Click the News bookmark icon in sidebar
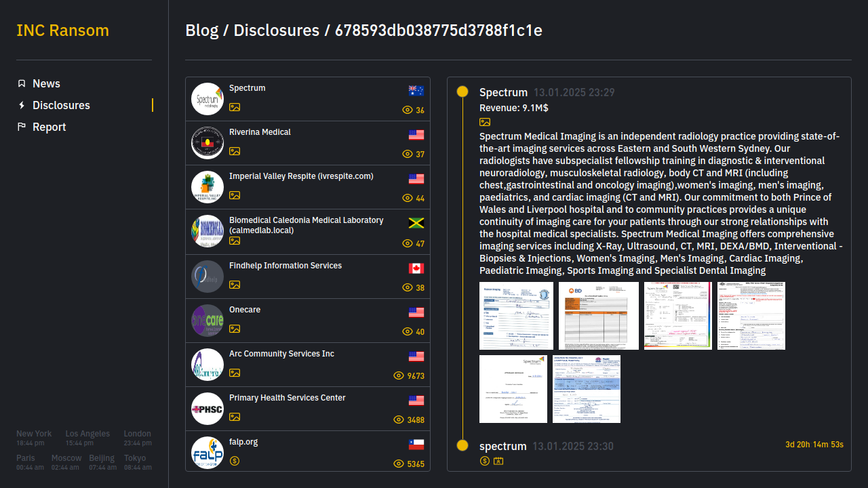868x488 pixels. [22, 83]
